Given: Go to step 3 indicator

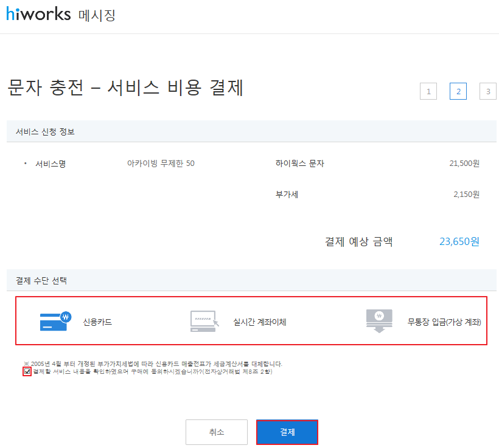Looking at the screenshot, I should point(488,91).
